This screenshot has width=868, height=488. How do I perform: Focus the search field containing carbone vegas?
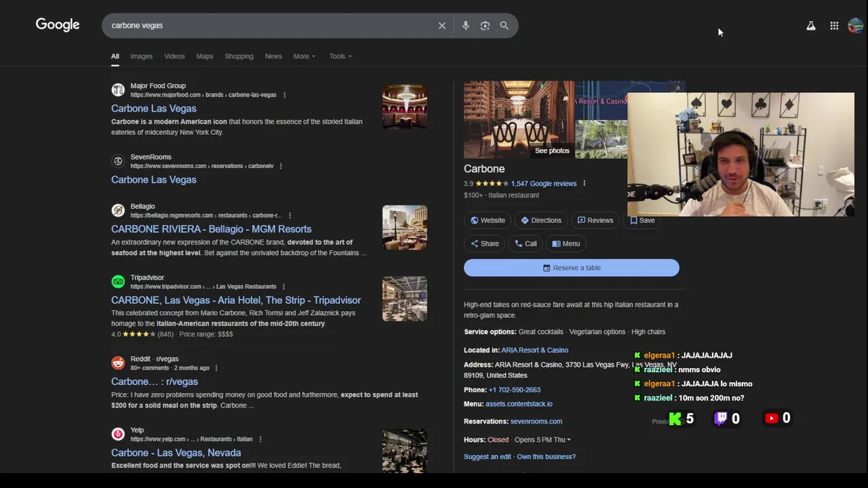point(271,26)
